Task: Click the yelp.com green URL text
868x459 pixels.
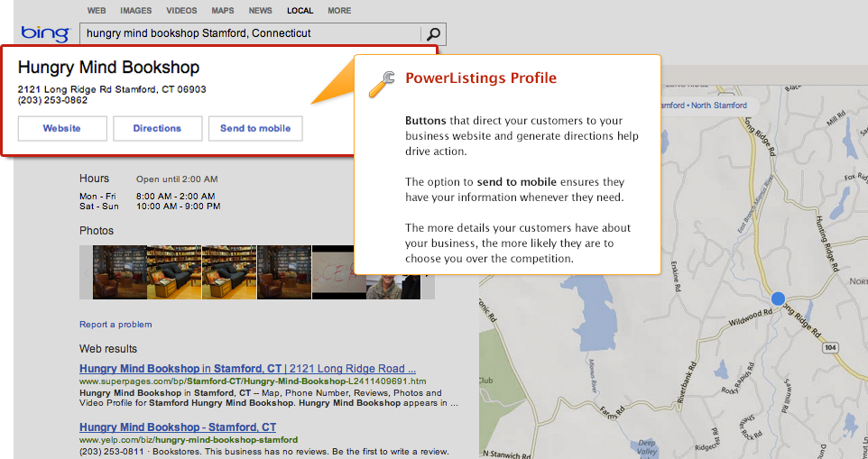Action: coord(189,440)
